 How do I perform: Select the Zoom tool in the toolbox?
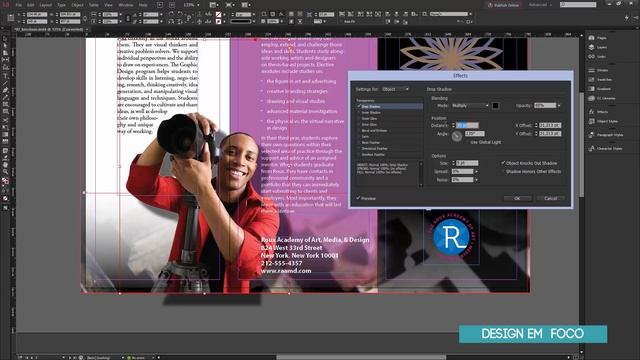coord(5,172)
